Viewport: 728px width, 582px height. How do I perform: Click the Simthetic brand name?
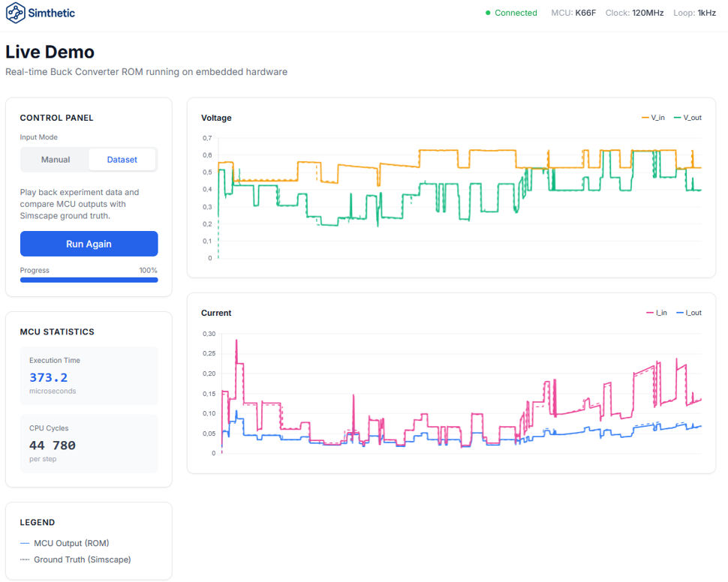coord(53,13)
